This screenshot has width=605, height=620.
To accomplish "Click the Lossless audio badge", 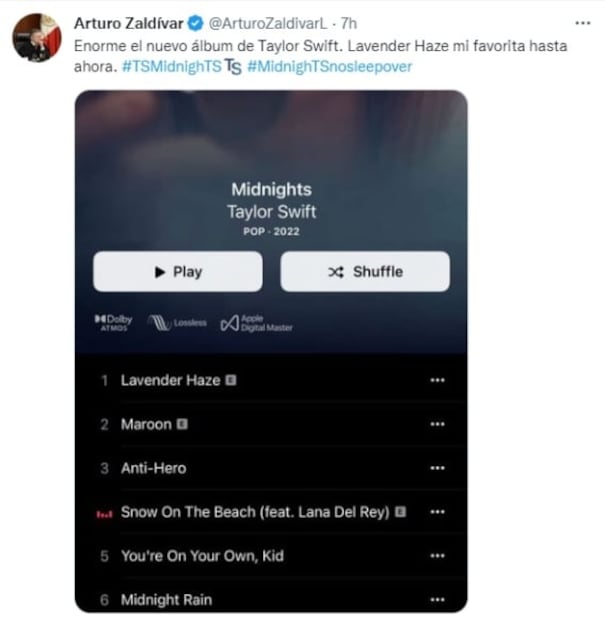I will point(177,322).
